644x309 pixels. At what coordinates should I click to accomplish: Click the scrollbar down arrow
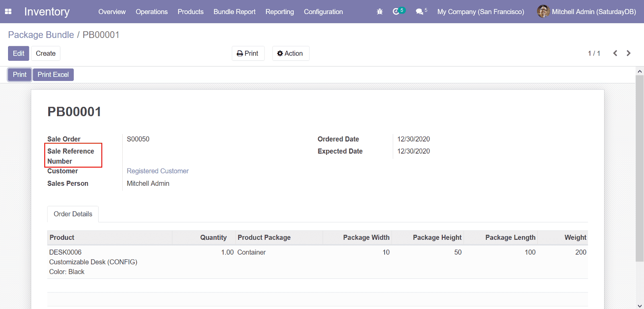point(640,306)
